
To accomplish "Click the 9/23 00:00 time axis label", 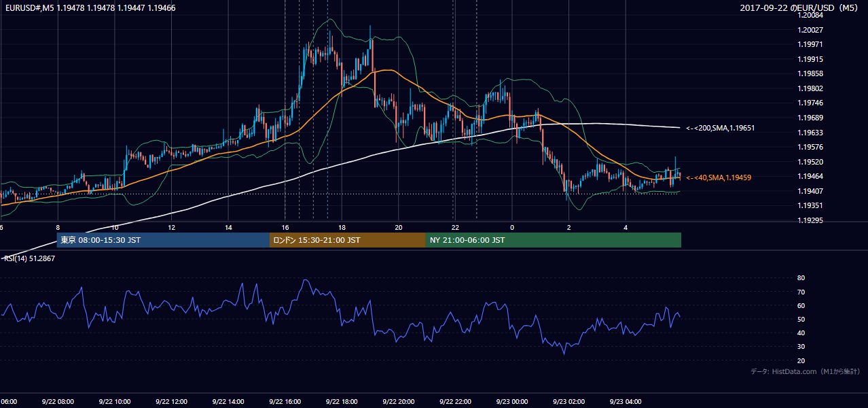I will 511,401.
